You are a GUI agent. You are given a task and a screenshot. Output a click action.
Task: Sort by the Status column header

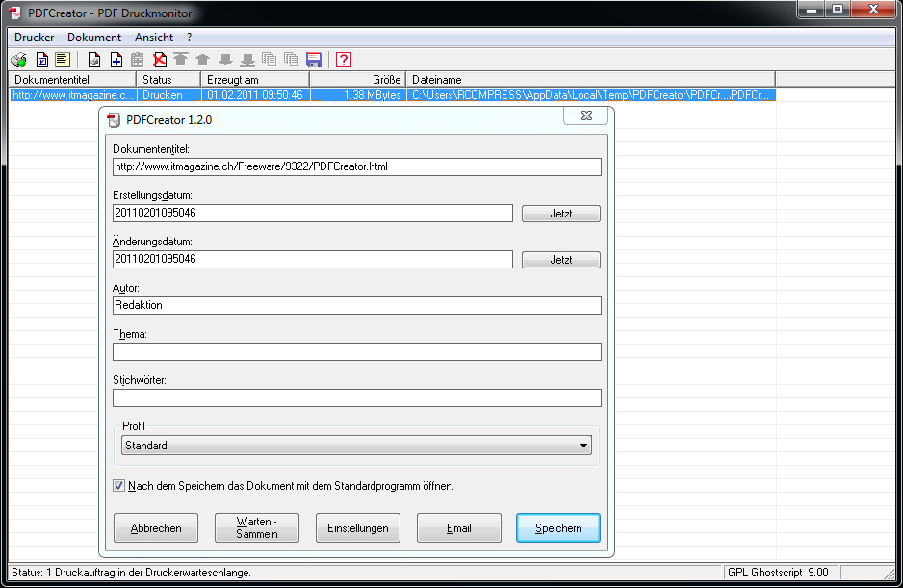pyautogui.click(x=168, y=80)
